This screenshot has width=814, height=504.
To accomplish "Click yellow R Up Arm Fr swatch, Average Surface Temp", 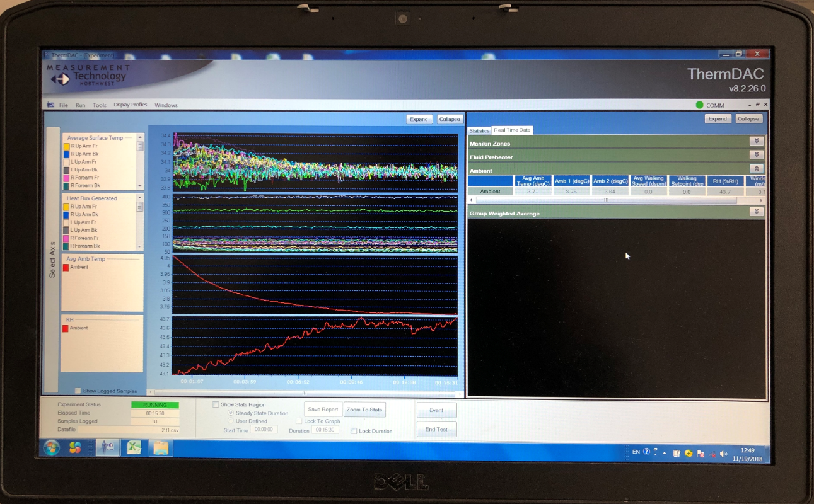I will pos(66,146).
